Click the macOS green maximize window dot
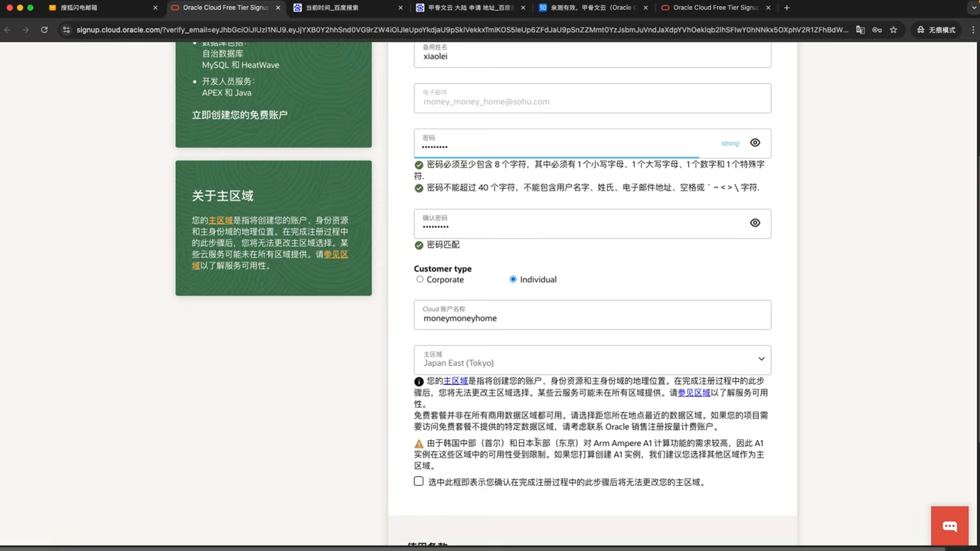 pos(31,8)
